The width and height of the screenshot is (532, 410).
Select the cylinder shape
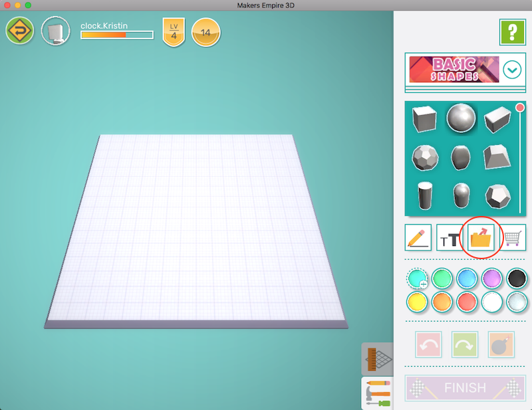coord(425,195)
